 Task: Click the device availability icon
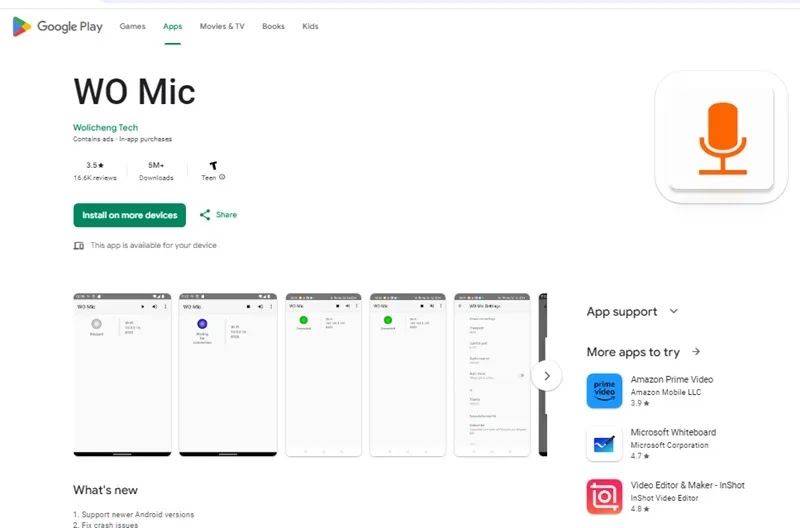click(79, 246)
